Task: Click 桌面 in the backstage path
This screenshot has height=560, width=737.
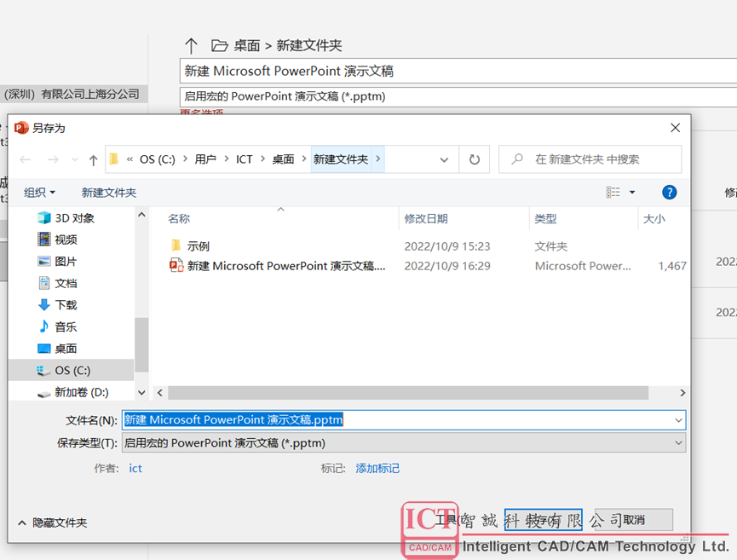Action: point(247,46)
